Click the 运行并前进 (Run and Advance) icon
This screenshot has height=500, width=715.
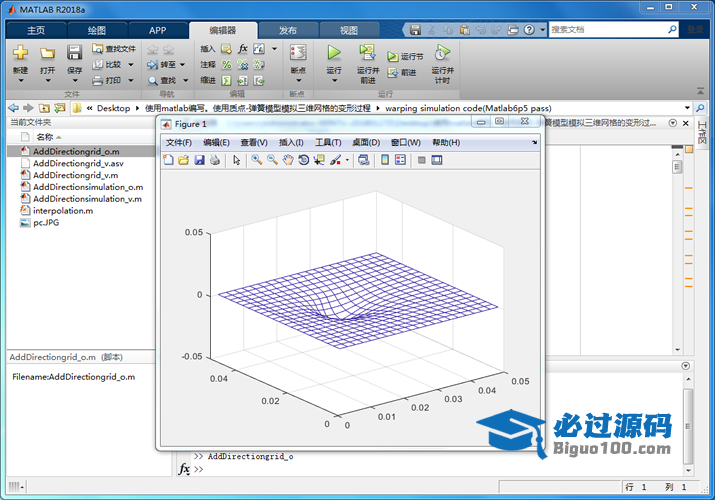click(x=367, y=52)
